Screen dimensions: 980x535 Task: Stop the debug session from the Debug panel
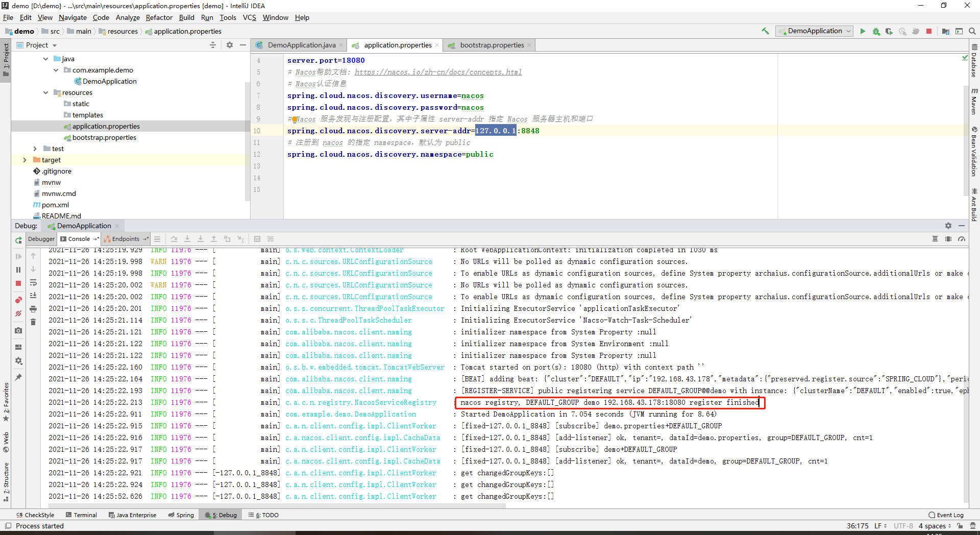point(18,283)
